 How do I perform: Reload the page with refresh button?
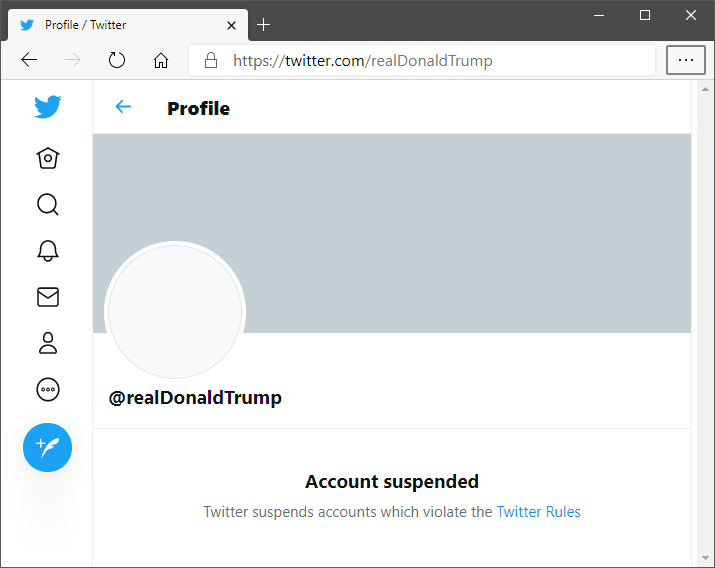click(117, 60)
